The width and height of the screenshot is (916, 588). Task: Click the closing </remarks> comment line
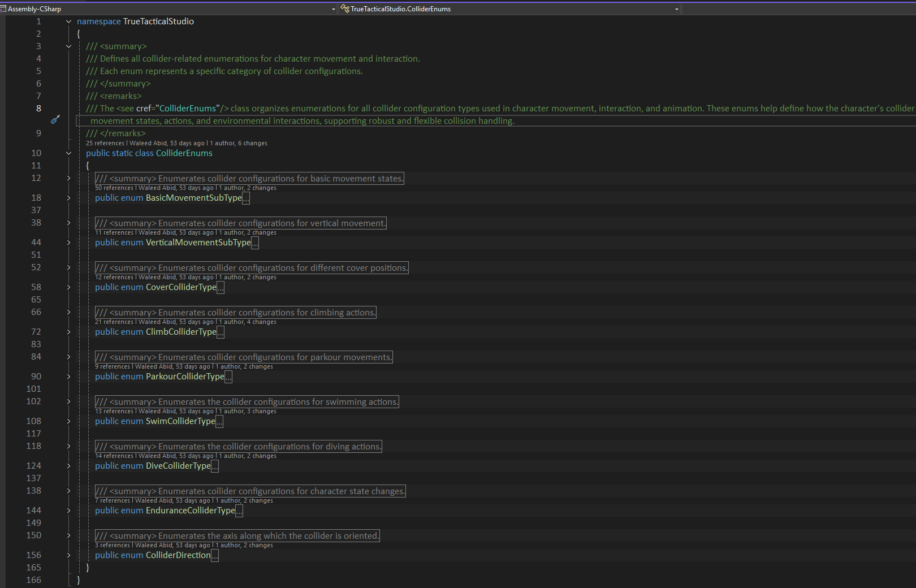(116, 133)
